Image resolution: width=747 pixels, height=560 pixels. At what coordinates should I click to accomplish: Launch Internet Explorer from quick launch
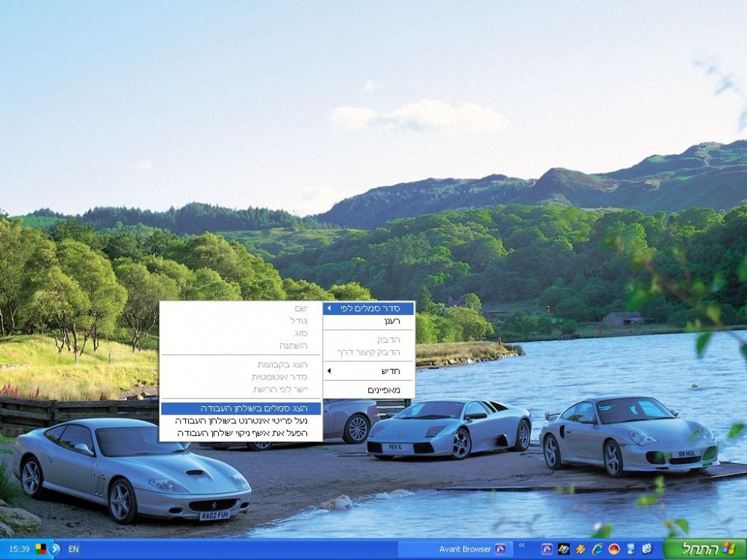coord(598,549)
